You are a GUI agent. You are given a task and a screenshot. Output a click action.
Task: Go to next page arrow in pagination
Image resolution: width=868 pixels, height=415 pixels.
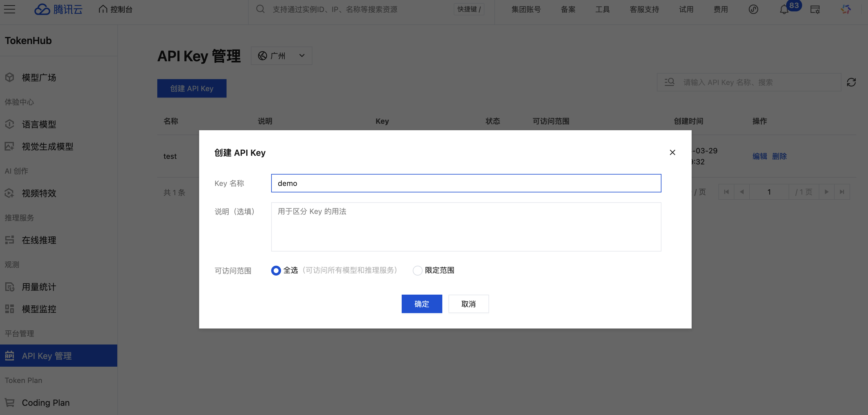click(x=826, y=192)
